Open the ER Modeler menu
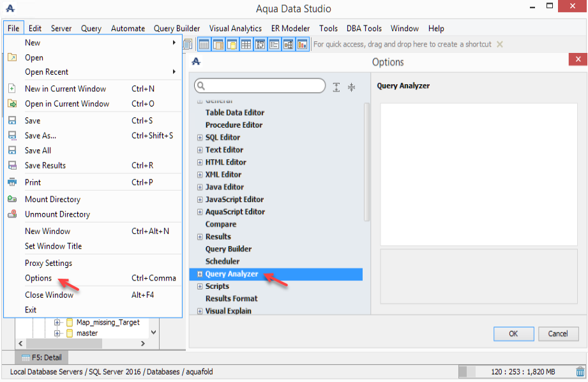 pyautogui.click(x=290, y=29)
